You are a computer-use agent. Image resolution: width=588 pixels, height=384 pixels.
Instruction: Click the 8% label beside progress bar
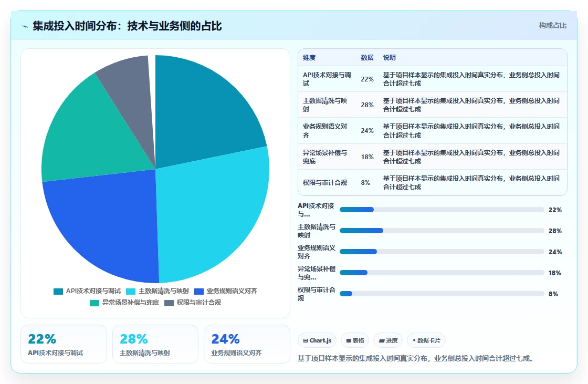click(553, 294)
